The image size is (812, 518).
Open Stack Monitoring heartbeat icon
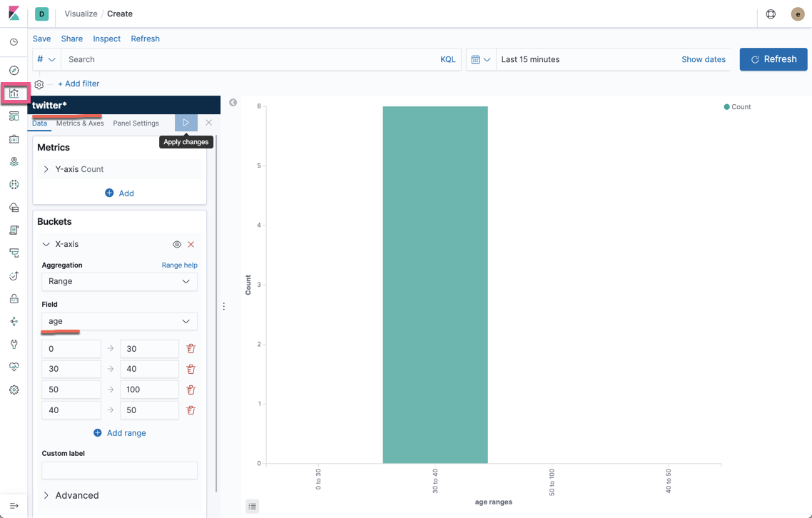tap(14, 367)
